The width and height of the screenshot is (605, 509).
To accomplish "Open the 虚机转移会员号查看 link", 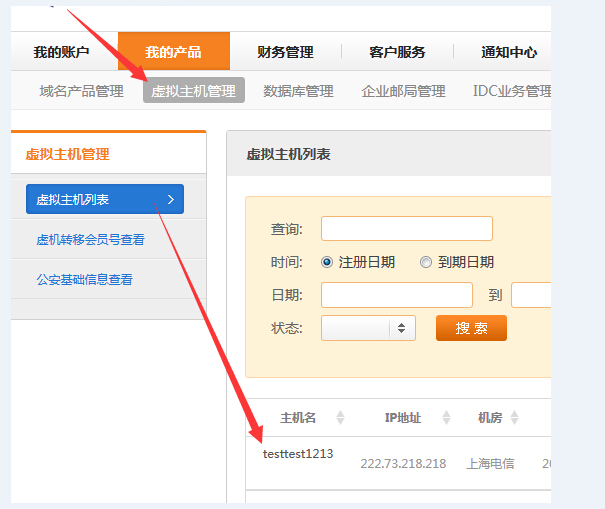I will (x=90, y=239).
